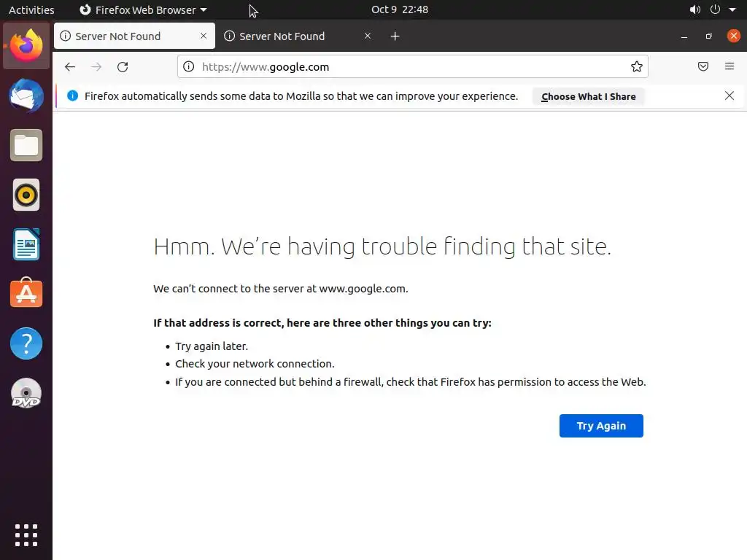Close the second Server Not Found tab

click(368, 36)
